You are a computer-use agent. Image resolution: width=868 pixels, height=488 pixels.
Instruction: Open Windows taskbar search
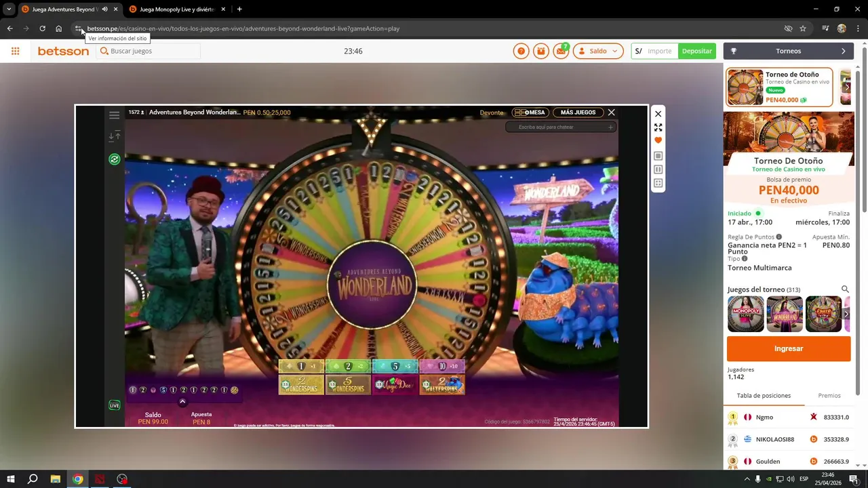[33, 479]
